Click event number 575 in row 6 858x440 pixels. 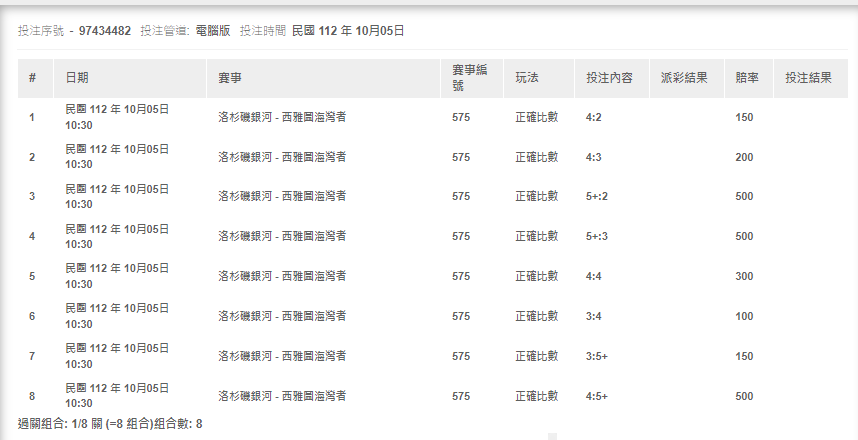(x=461, y=316)
